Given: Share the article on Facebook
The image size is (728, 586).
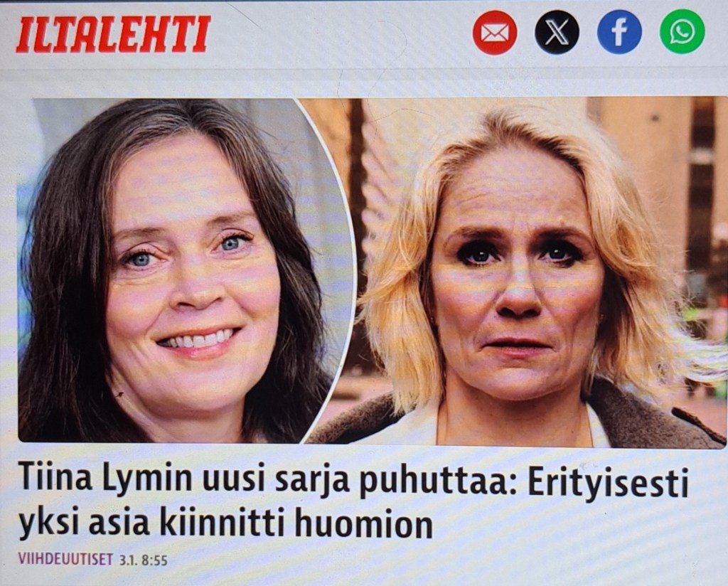Looking at the screenshot, I should [x=619, y=32].
